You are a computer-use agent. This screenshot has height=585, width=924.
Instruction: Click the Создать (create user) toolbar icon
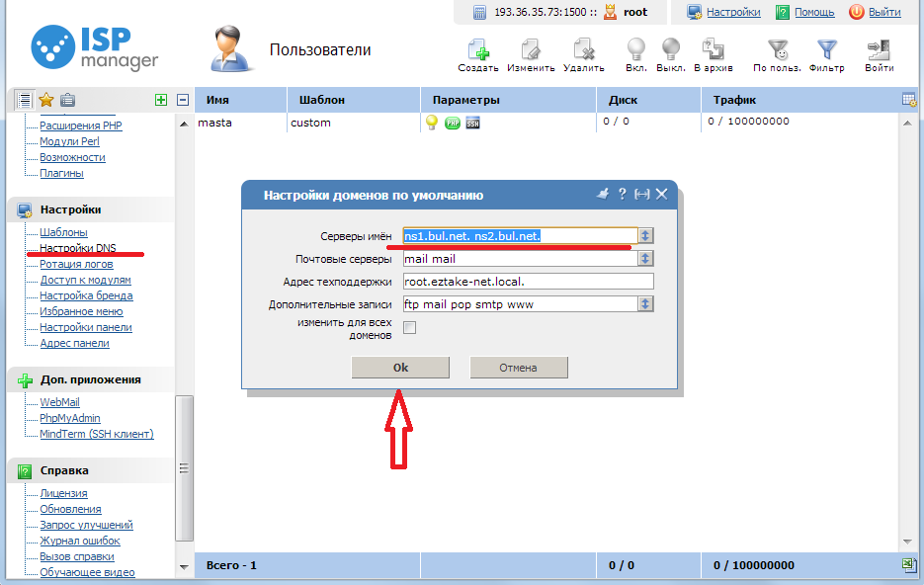[x=478, y=50]
